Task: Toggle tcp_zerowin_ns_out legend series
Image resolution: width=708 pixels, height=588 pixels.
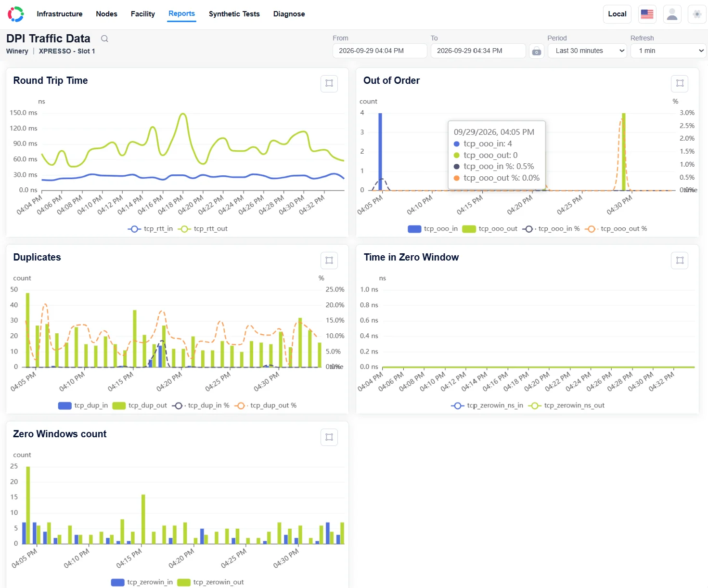Action: point(566,405)
